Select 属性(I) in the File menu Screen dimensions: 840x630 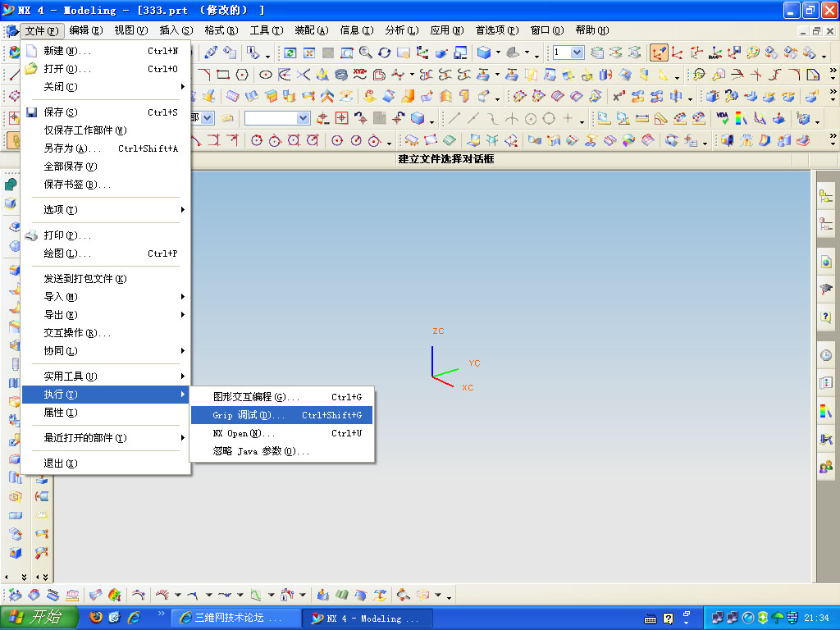tap(106, 413)
